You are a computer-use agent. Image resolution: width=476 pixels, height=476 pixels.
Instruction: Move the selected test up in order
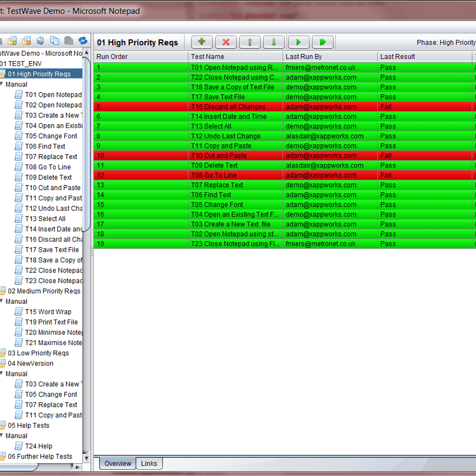point(250,42)
